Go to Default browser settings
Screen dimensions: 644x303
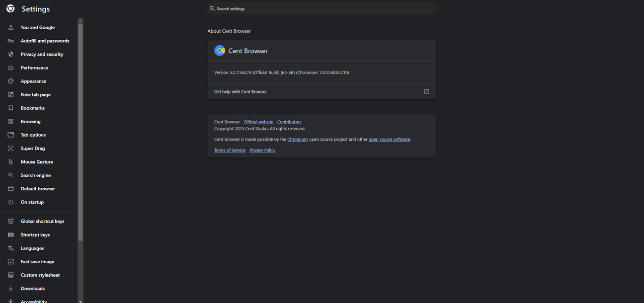pos(39,189)
